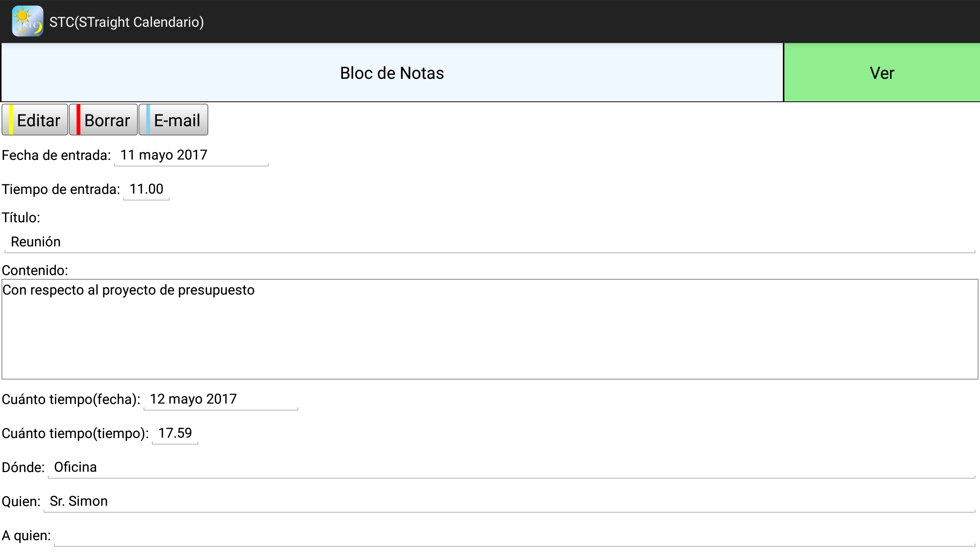This screenshot has height=557, width=980.
Task: Select the Bloc de Notas tab
Action: pos(392,73)
